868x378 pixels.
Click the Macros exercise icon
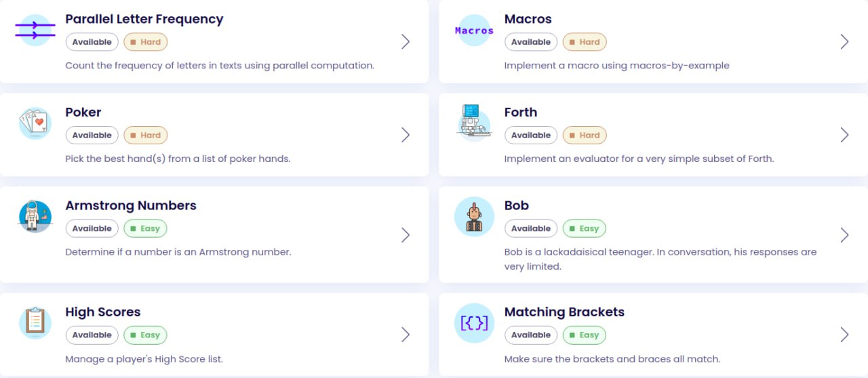[474, 30]
